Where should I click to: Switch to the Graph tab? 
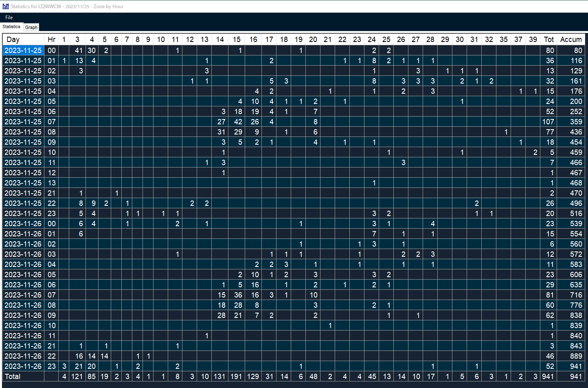(31, 27)
